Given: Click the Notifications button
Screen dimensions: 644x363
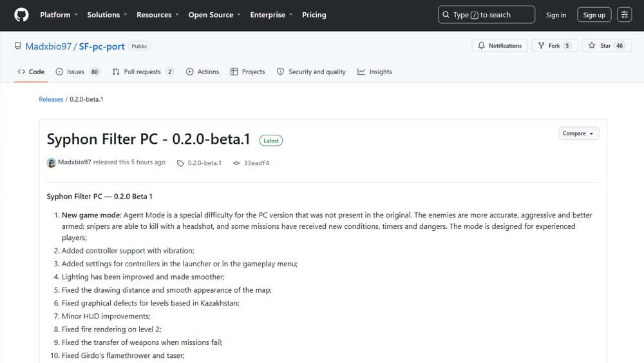Looking at the screenshot, I should click(x=500, y=46).
